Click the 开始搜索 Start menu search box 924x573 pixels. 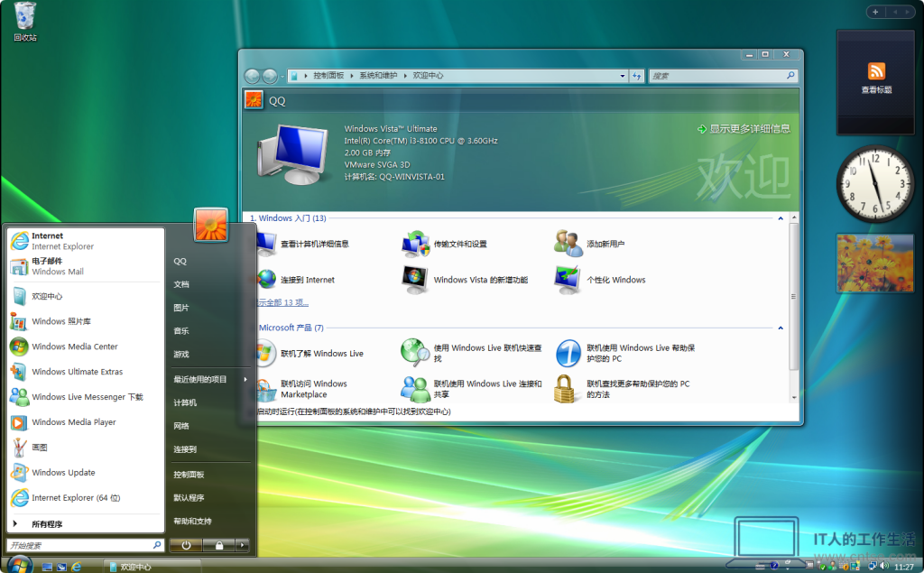85,545
